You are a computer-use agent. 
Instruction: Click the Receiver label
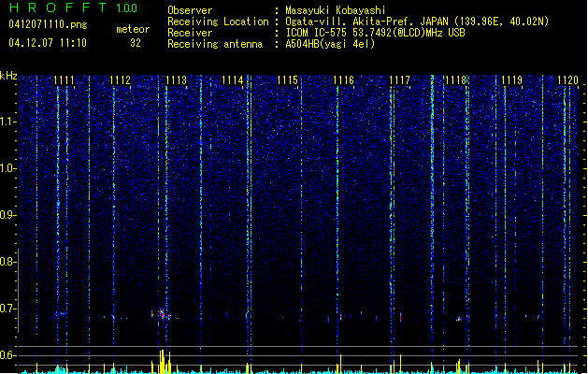[x=190, y=33]
